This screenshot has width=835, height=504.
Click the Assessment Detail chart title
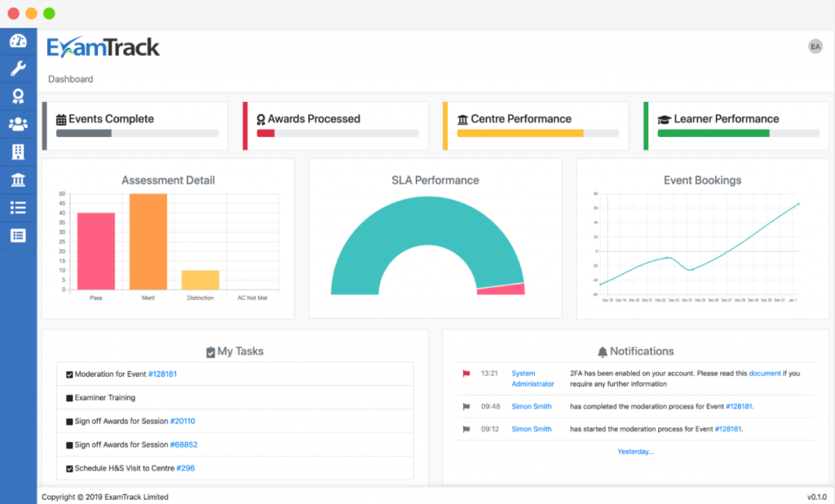click(168, 180)
